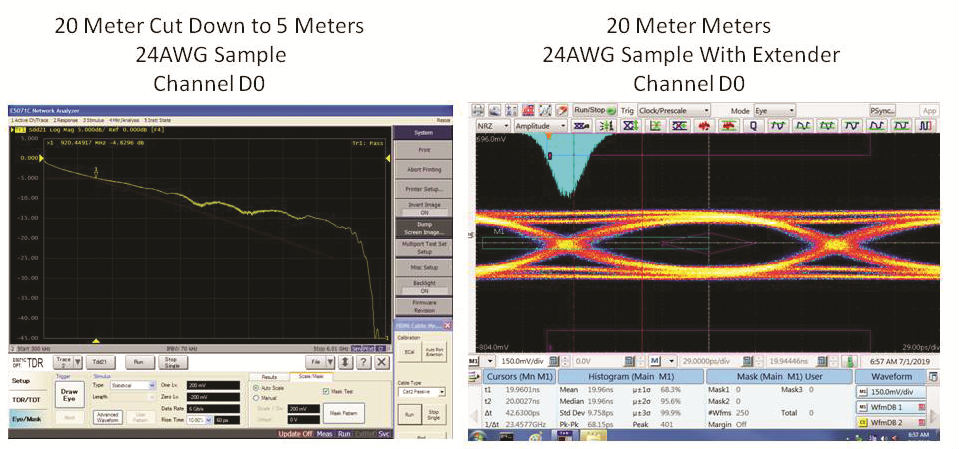Image resolution: width=959 pixels, height=449 pixels.
Task: Expand the Stimulus Type Statistical dropdown
Action: (x=133, y=384)
